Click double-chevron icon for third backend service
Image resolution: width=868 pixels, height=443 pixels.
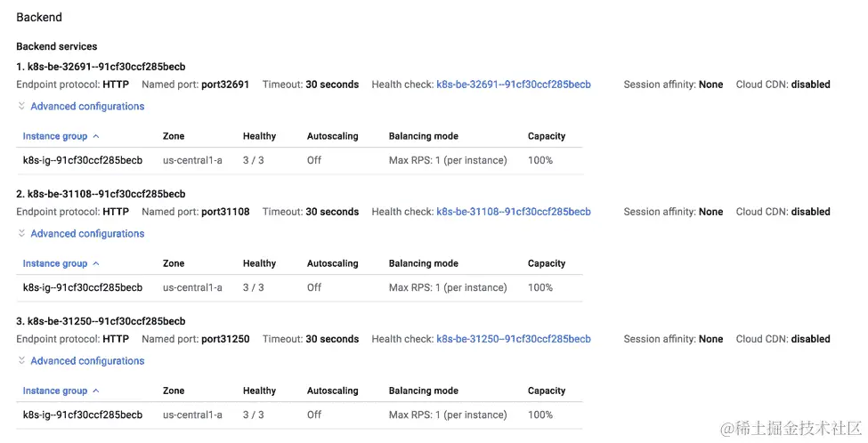coord(21,360)
